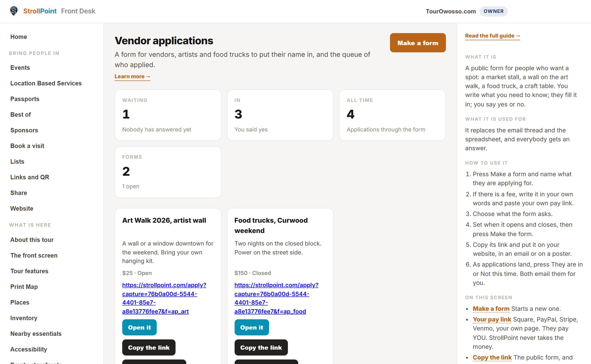Click the StrollPoint pin logo icon
Viewport: 591px width, 364px height.
pyautogui.click(x=14, y=11)
